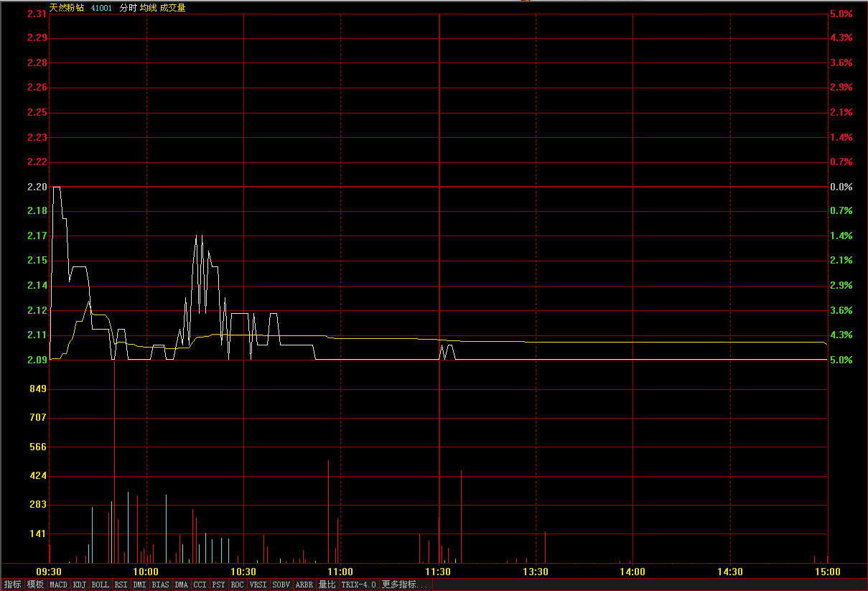Select the ARBR indicator tab
868x591 pixels.
click(304, 585)
